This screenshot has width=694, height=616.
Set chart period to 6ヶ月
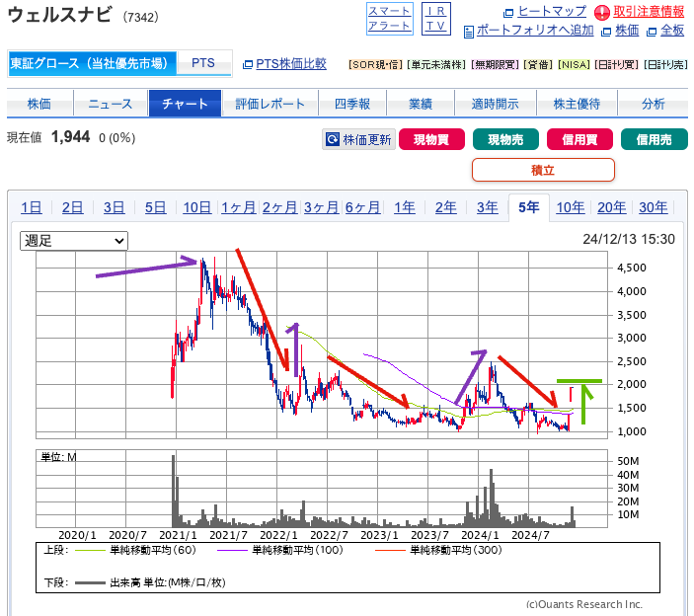tap(363, 207)
